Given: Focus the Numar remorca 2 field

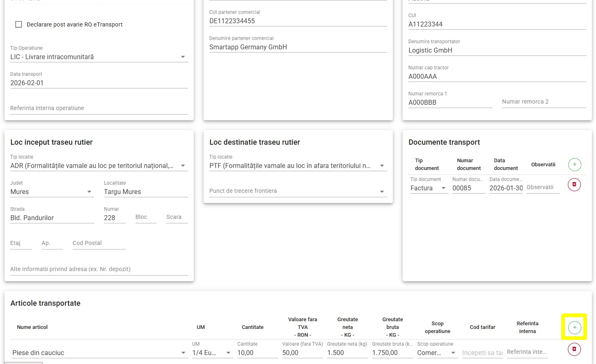Looking at the screenshot, I should click(543, 102).
